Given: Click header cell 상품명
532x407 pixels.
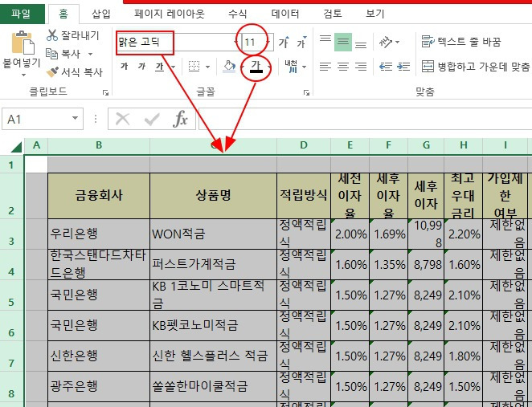Looking at the screenshot, I should (214, 196).
